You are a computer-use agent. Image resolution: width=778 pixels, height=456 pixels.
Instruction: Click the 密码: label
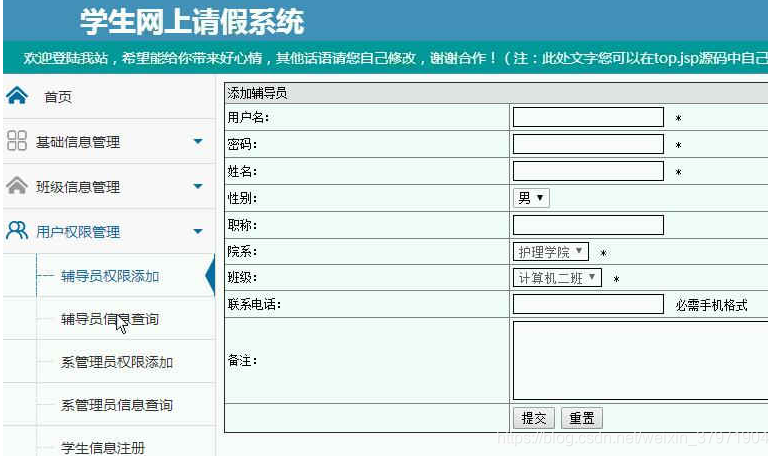pyautogui.click(x=242, y=144)
